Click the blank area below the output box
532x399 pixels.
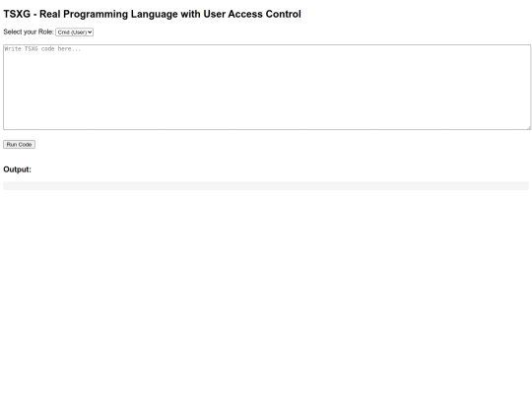(x=266, y=292)
